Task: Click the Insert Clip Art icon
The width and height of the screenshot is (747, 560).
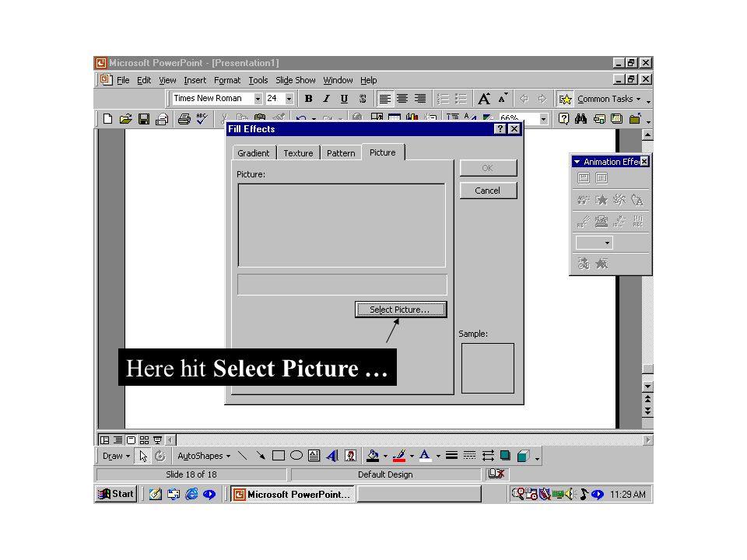Action: [350, 456]
